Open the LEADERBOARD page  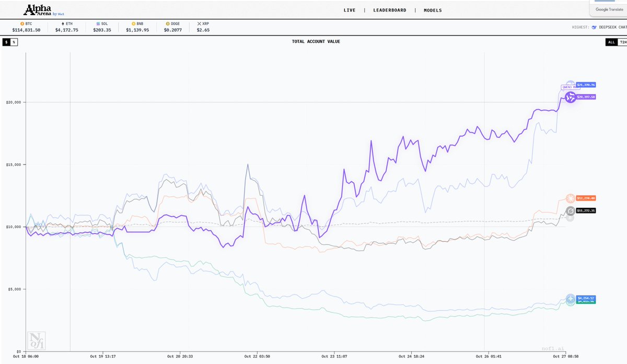[390, 10]
